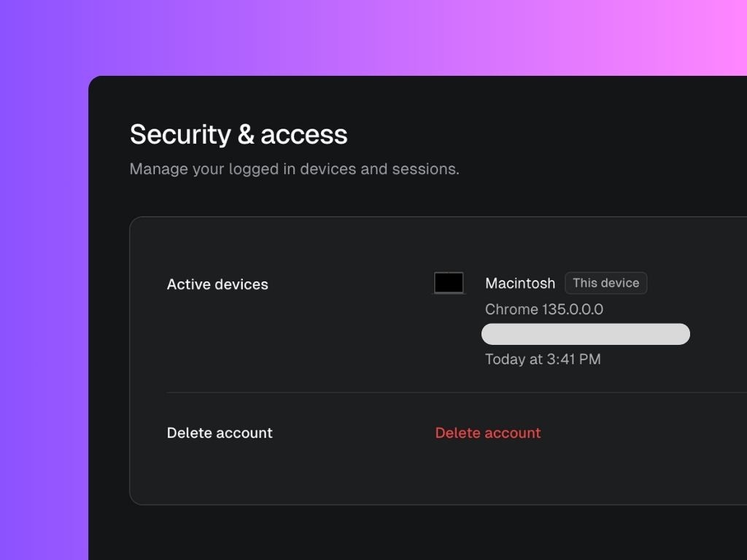Image resolution: width=747 pixels, height=560 pixels.
Task: Click the gray redacted session info pill
Action: [584, 333]
